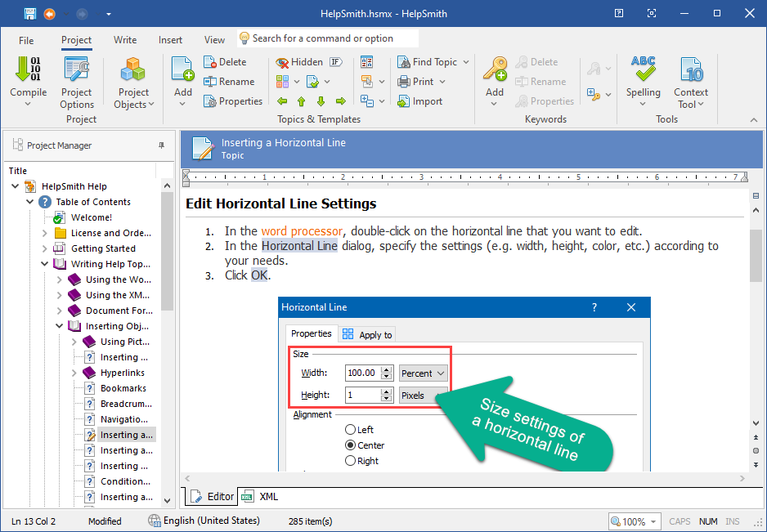This screenshot has width=767, height=532.
Task: Click the plus-key keyword icon
Action: 594,94
